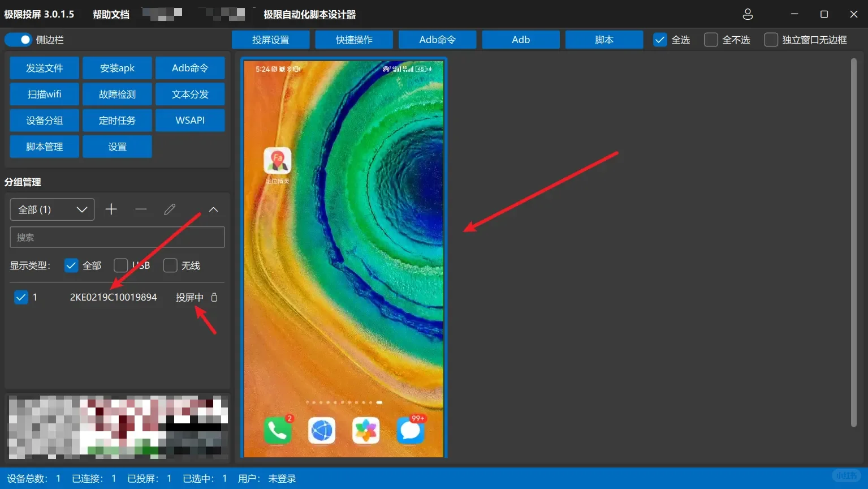Screen dimensions: 868x489
Task: Open the 快捷操作 tab
Action: point(354,40)
